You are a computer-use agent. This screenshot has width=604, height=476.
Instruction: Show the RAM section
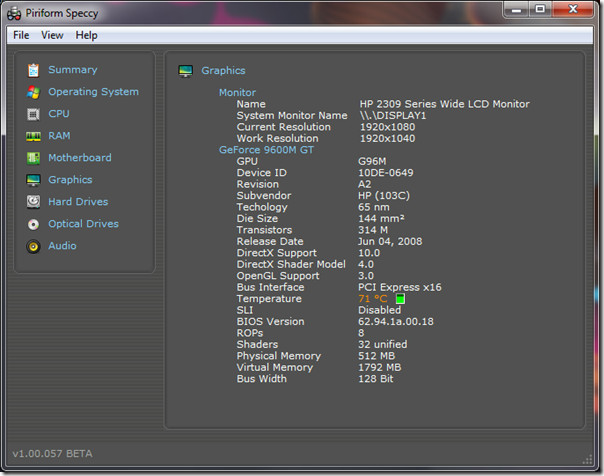tap(59, 136)
